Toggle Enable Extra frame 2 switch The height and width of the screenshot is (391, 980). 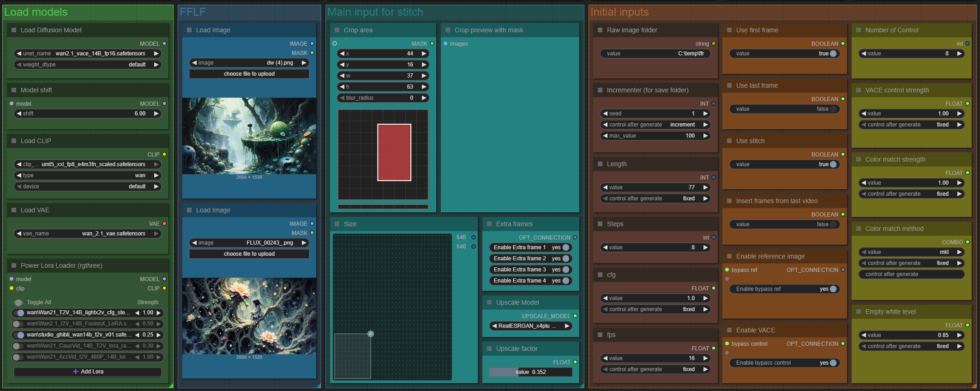tap(565, 259)
